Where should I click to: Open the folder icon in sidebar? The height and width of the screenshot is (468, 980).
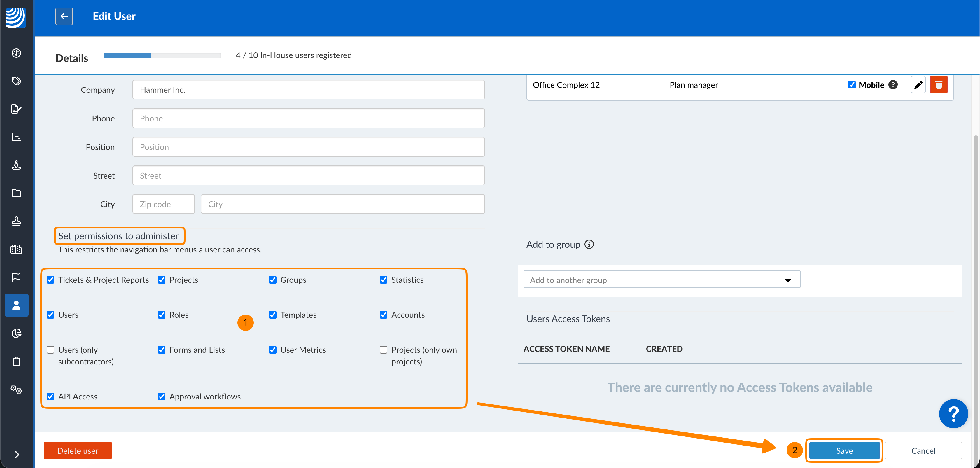pos(16,193)
